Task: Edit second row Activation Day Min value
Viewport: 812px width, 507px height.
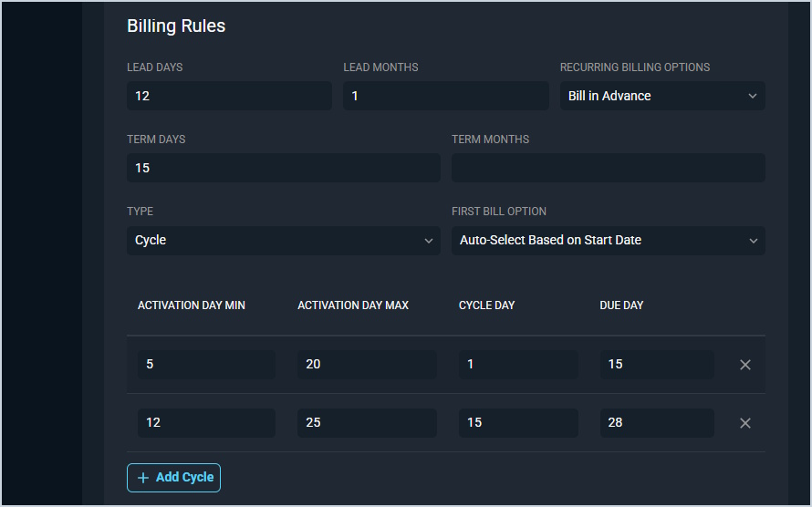Action: click(206, 423)
